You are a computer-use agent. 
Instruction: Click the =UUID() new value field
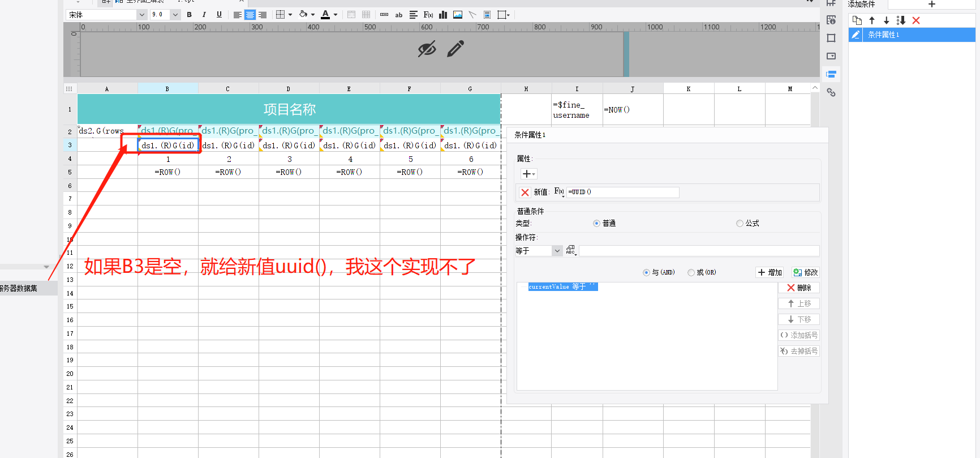point(622,192)
